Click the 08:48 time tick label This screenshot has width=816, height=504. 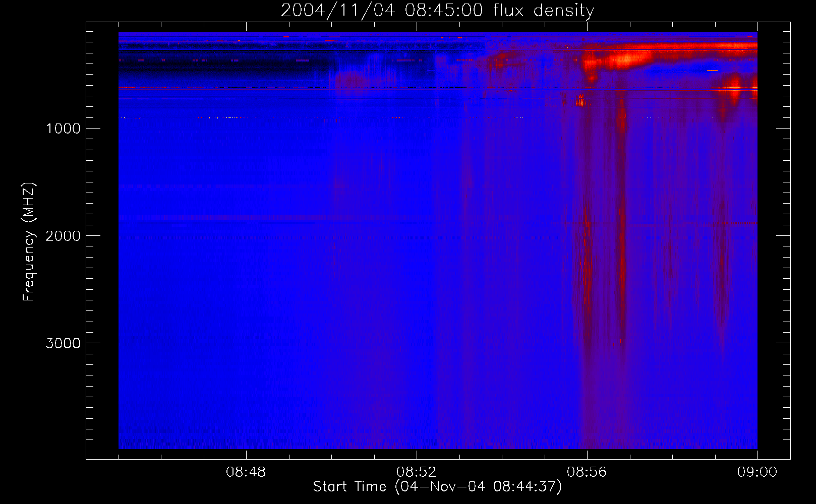pos(246,472)
